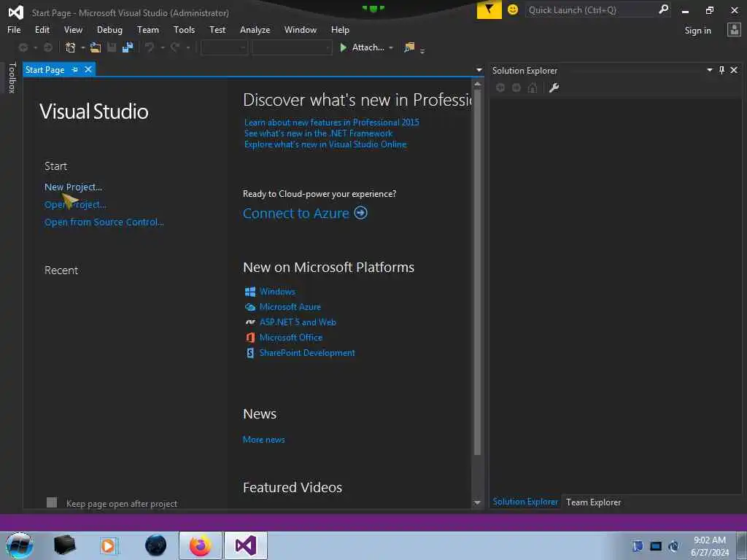Open the Debug menu
This screenshot has height=560, width=747.
(109, 29)
